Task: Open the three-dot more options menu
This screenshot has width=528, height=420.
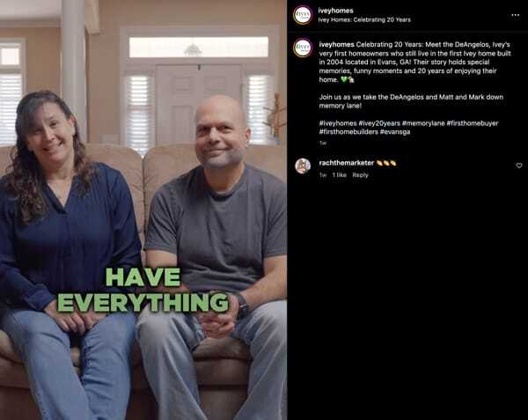Action: (x=515, y=15)
